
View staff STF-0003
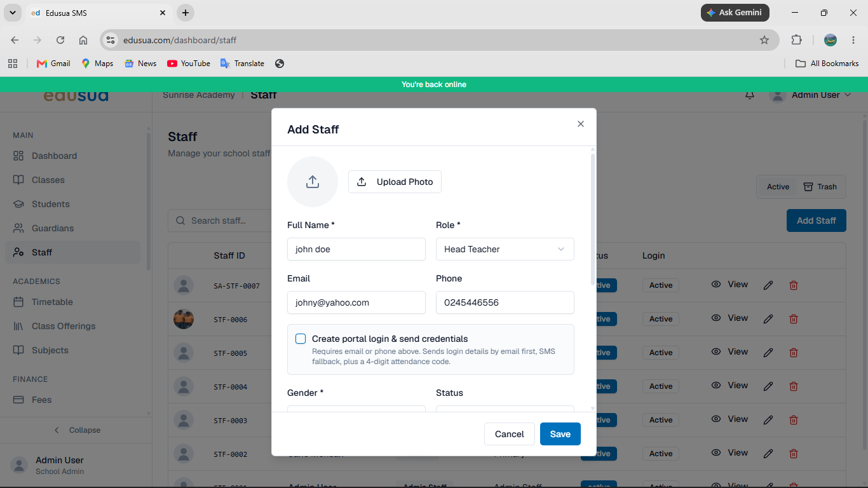click(729, 419)
